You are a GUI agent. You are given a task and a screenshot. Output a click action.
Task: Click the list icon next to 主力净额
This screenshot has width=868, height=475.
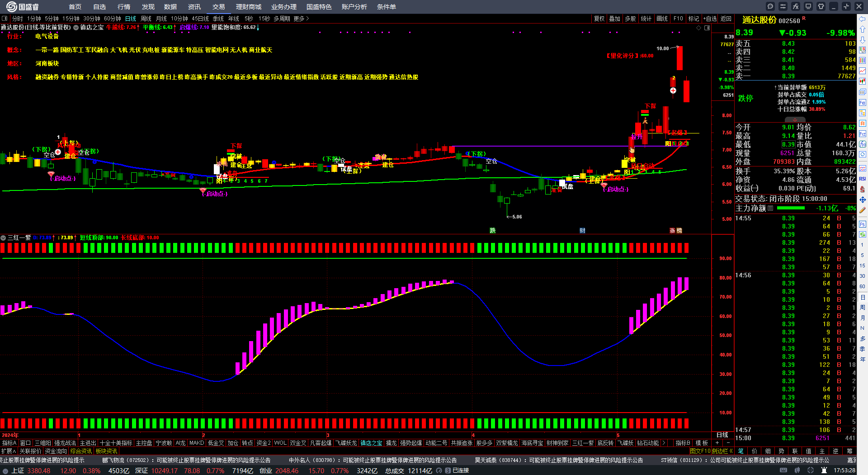[770, 208]
